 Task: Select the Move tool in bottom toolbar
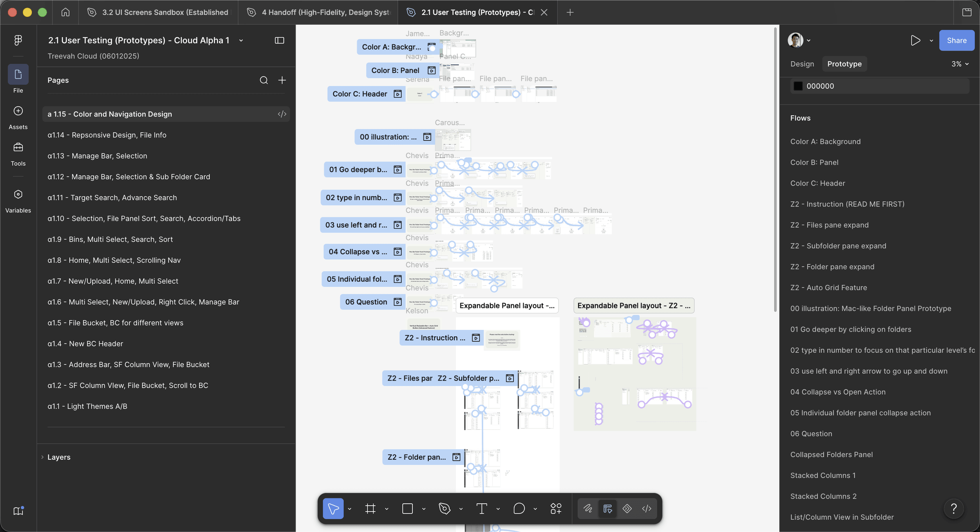tap(333, 508)
